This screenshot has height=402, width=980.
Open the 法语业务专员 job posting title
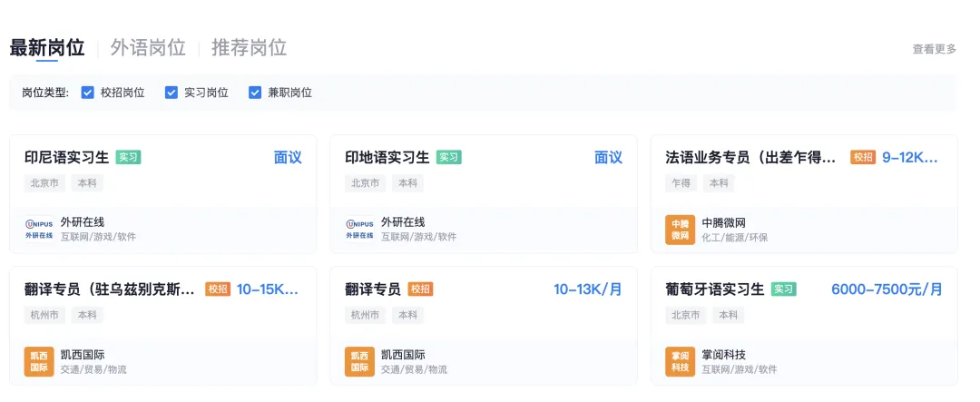[x=750, y=158]
